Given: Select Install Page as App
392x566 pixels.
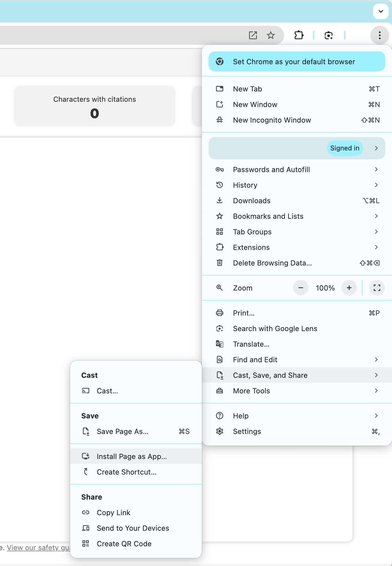Looking at the screenshot, I should coord(132,456).
